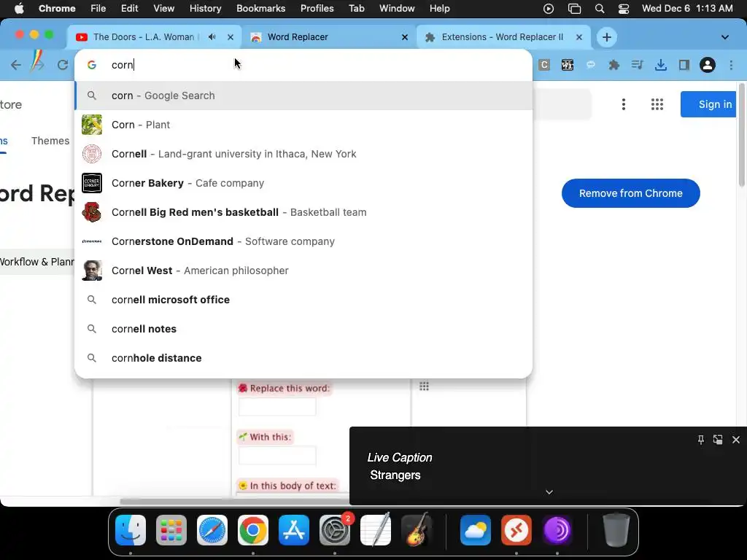Viewport: 747px width, 560px height.
Task: Open the Window menu
Action: pyautogui.click(x=397, y=9)
